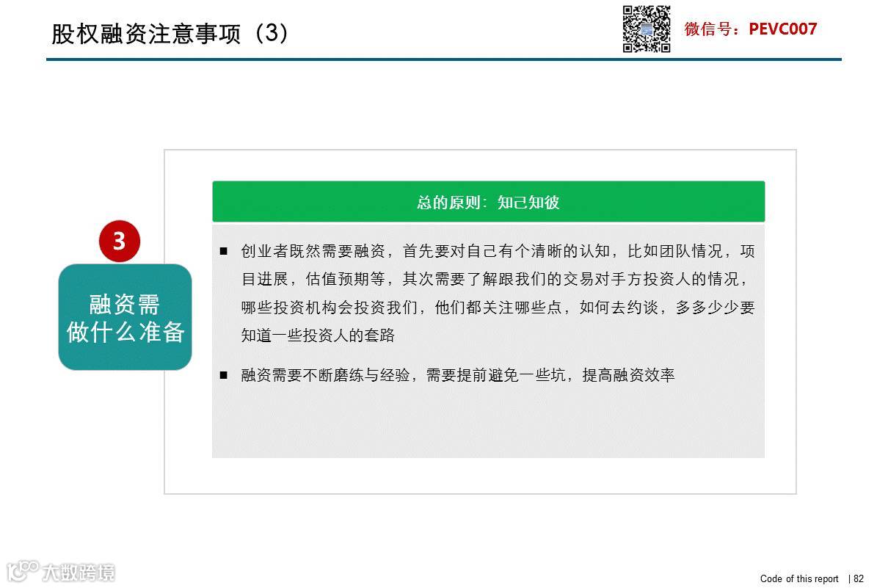Select the slide title 股权融资注意事项（3）
Image resolution: width=888 pixels, height=588 pixels.
170,33
